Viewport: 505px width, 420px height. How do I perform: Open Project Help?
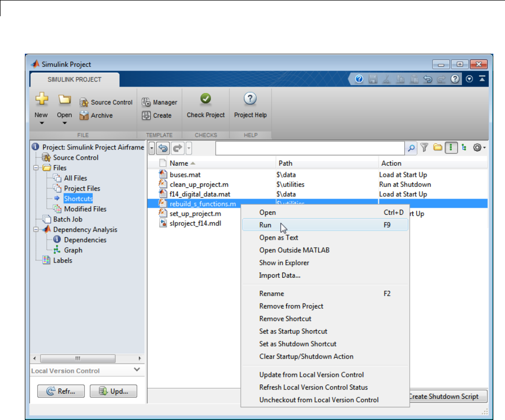[250, 106]
